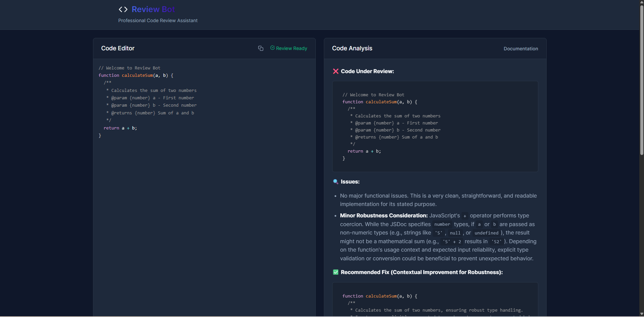Click the green check Recommended Fix icon
This screenshot has height=317, width=644.
coord(336,272)
